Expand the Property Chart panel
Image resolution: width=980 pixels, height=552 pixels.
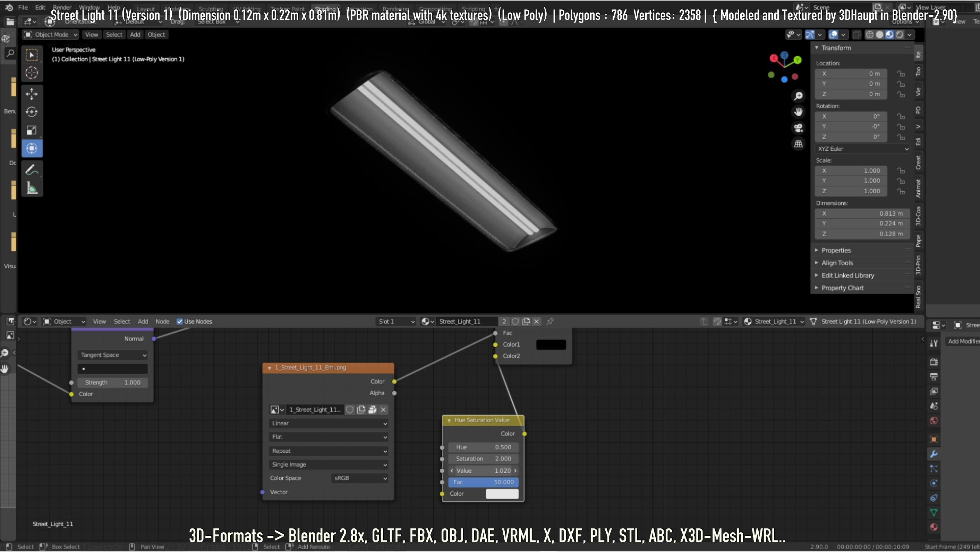(x=842, y=288)
